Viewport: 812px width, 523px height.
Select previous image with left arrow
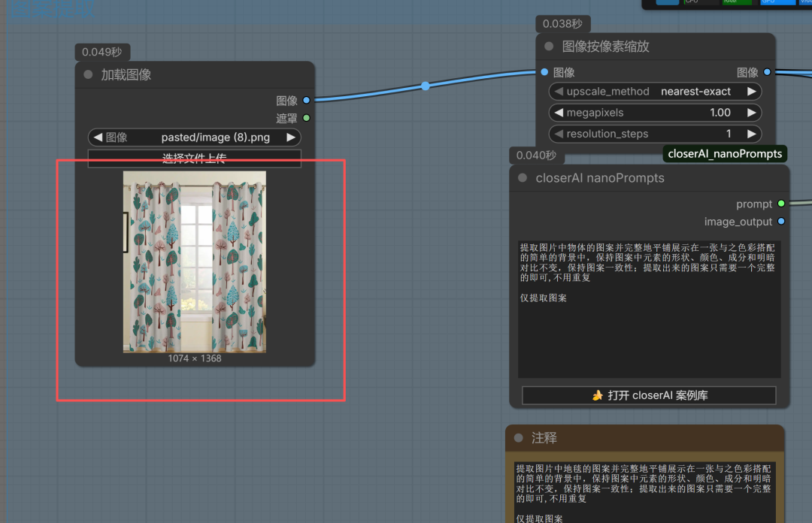98,138
